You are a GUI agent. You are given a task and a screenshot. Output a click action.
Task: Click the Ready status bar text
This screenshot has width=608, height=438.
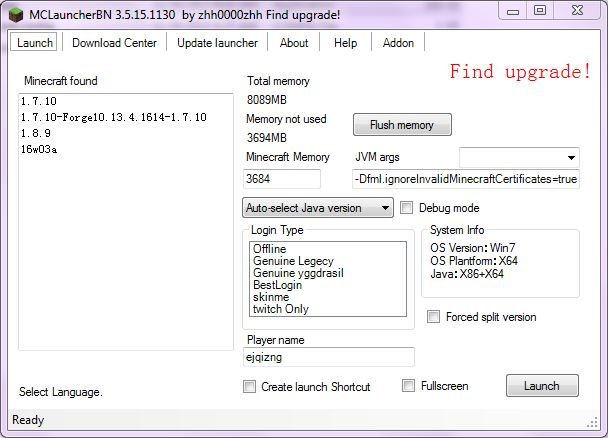click(x=28, y=420)
